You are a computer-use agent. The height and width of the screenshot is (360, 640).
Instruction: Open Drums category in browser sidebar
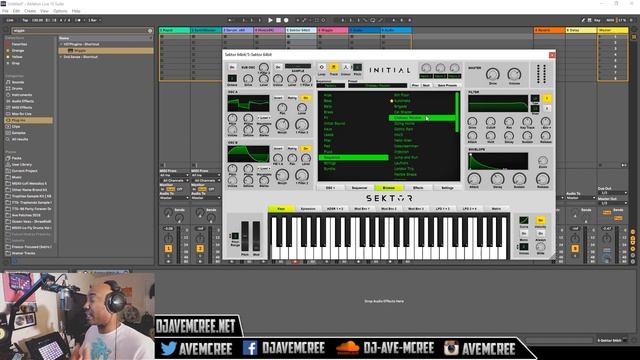tap(17, 88)
